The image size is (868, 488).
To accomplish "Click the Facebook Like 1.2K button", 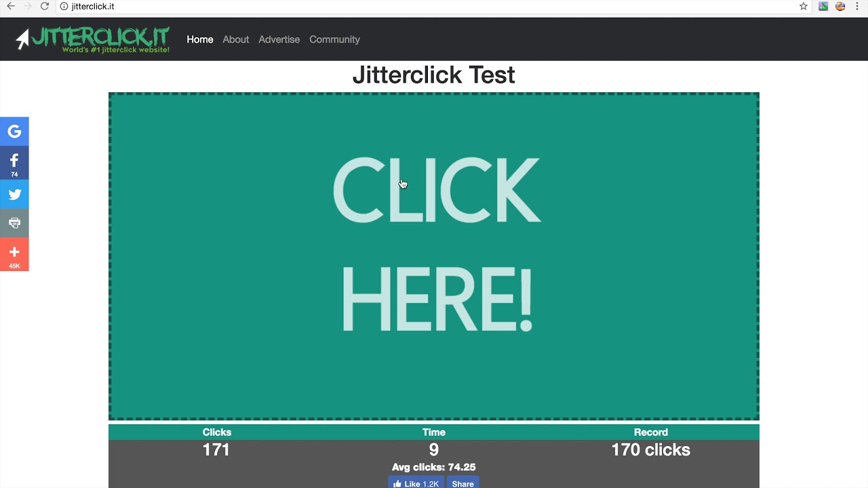I will (x=416, y=483).
